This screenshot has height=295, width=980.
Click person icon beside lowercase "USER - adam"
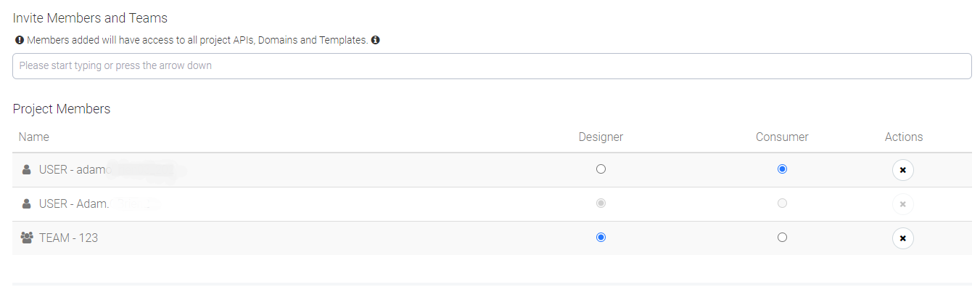coord(27,170)
